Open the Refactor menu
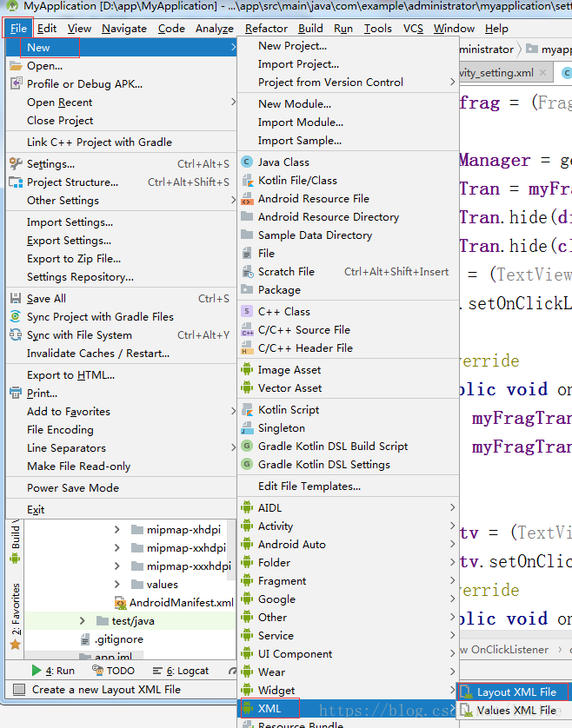The image size is (572, 728). [266, 29]
